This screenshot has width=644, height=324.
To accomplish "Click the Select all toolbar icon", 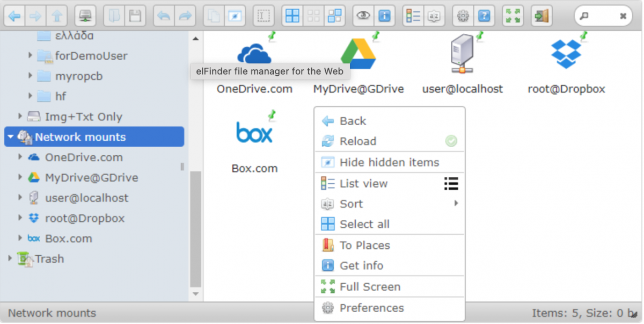I will pyautogui.click(x=292, y=16).
